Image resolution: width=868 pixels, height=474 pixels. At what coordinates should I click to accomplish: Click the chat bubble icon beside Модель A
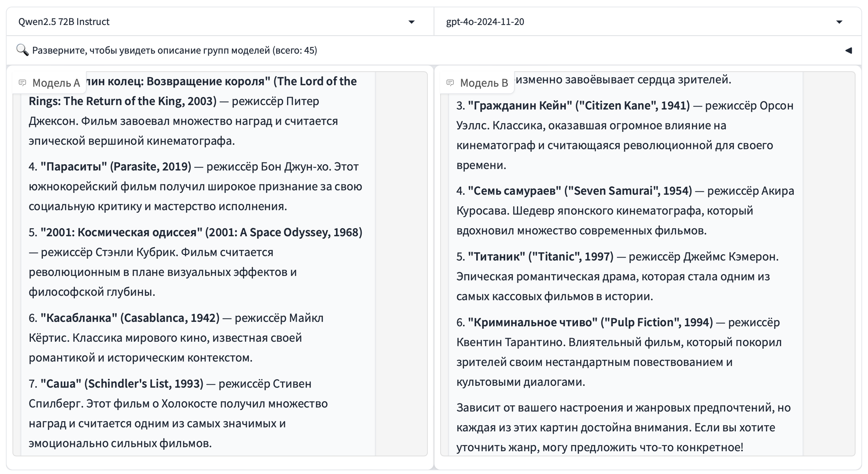pyautogui.click(x=23, y=83)
